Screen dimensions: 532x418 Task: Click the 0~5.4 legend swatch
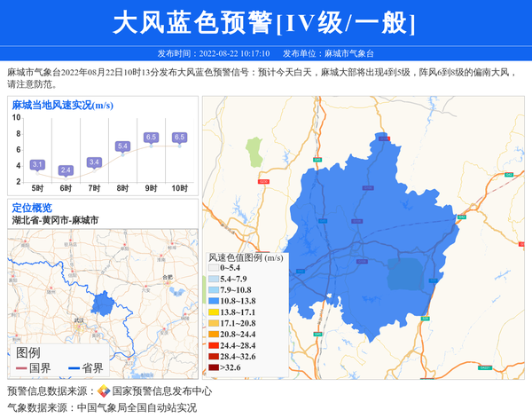(x=214, y=267)
